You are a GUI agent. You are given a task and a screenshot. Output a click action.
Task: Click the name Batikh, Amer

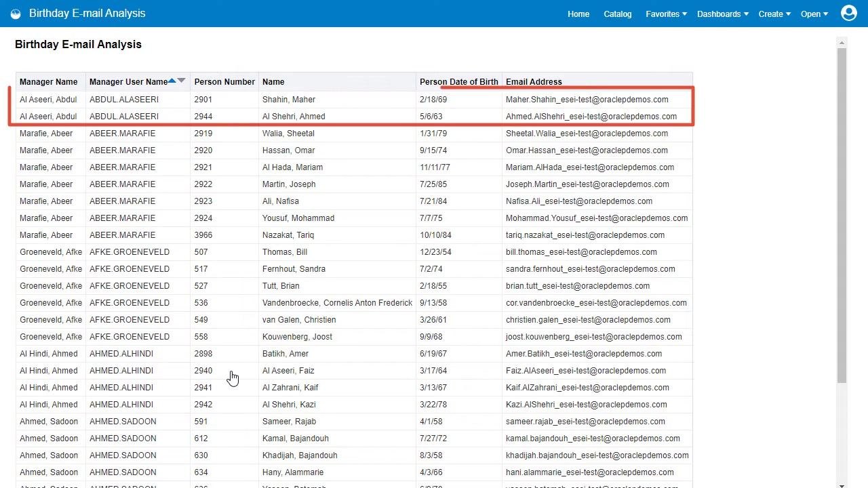click(285, 354)
